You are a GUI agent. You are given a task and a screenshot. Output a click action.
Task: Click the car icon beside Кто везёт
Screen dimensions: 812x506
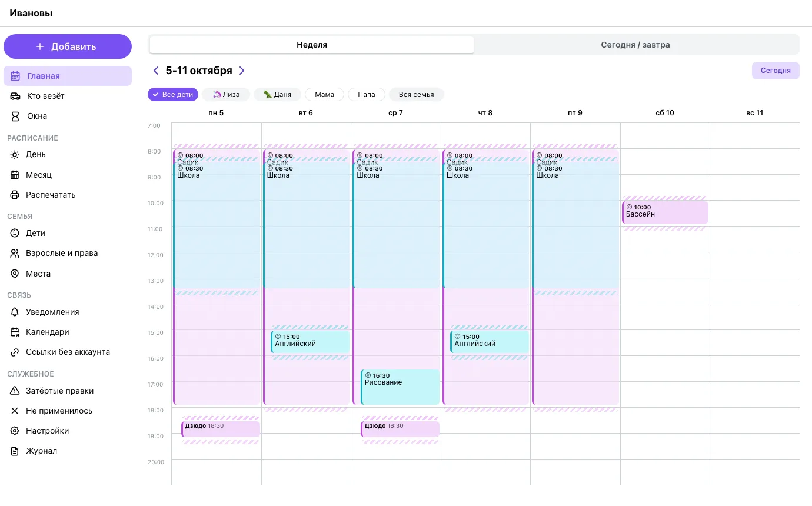(x=15, y=96)
